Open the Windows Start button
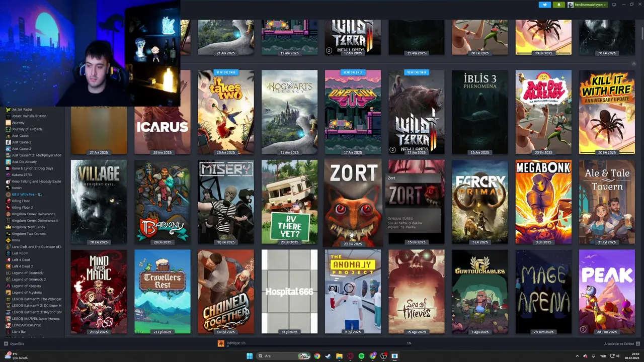This screenshot has width=644, height=362. 249,356
